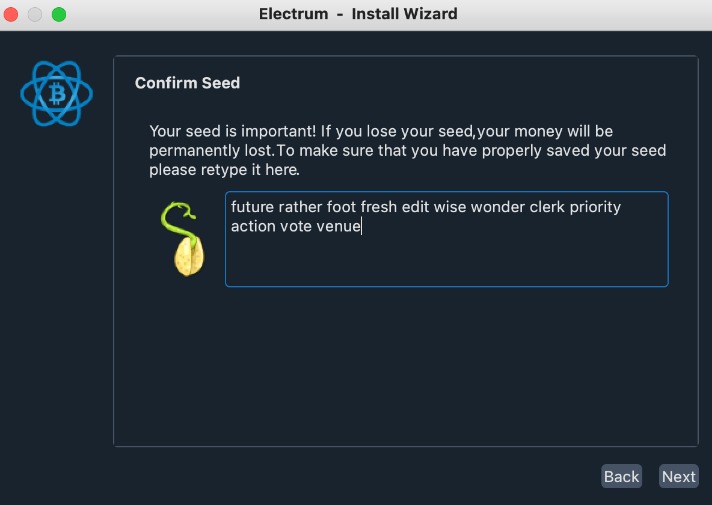Select position at the word "vote"
This screenshot has width=712, height=505.
click(x=298, y=227)
